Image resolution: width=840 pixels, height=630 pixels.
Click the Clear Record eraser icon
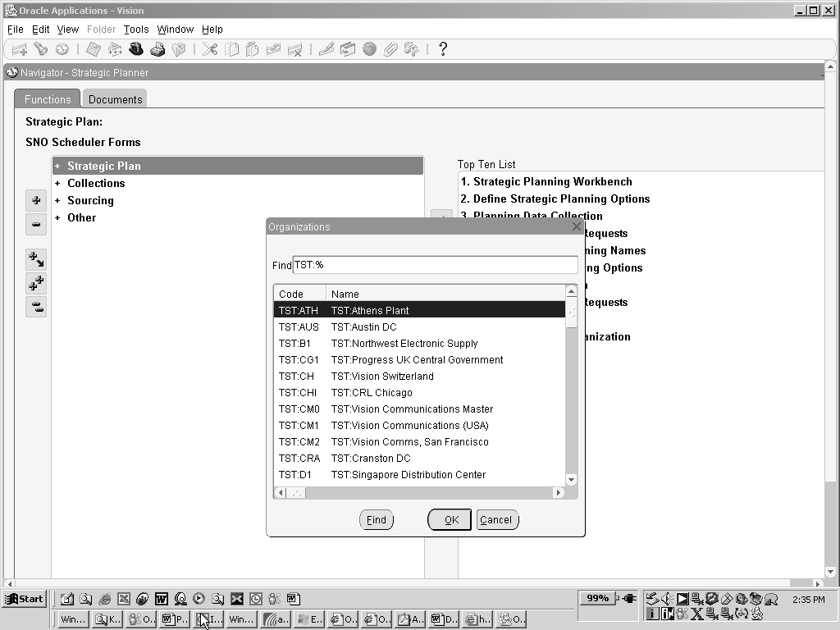click(273, 49)
